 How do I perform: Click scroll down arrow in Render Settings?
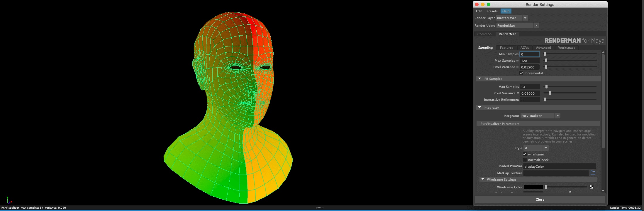point(603,190)
